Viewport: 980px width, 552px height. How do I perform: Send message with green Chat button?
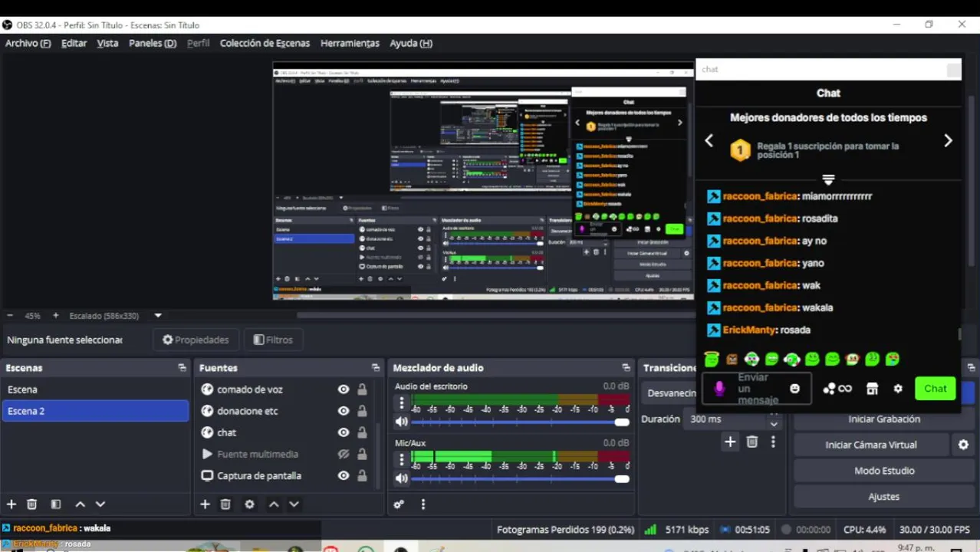(935, 389)
